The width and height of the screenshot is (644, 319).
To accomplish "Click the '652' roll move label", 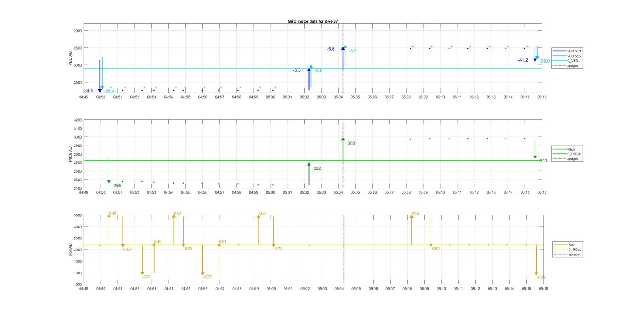I will (x=178, y=214).
